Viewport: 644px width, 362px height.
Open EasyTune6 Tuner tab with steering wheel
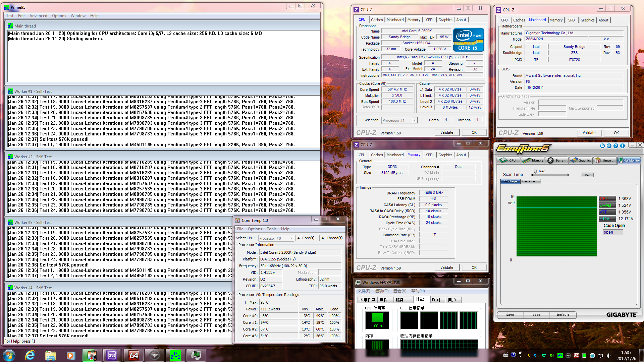point(556,161)
